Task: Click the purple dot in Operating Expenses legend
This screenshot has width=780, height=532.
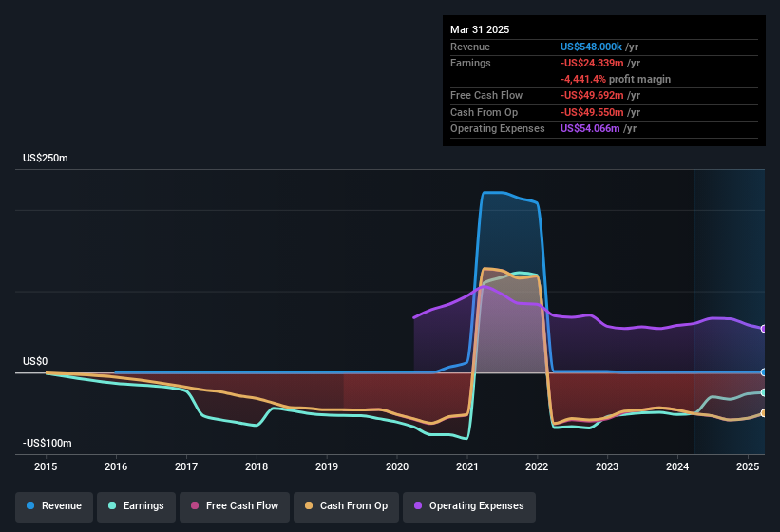Action: coord(418,505)
